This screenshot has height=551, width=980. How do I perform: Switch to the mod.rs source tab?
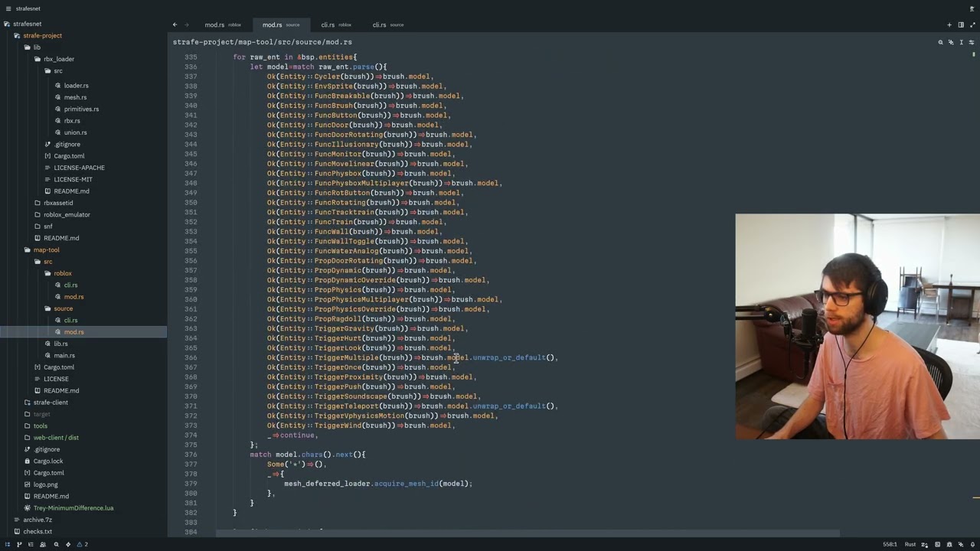pyautogui.click(x=280, y=24)
